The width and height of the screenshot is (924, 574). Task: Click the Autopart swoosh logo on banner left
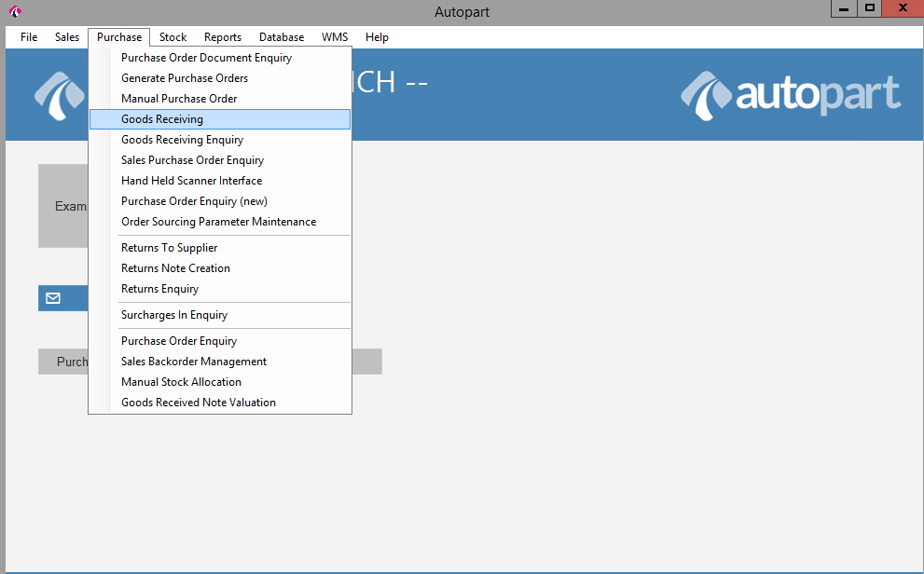click(60, 95)
